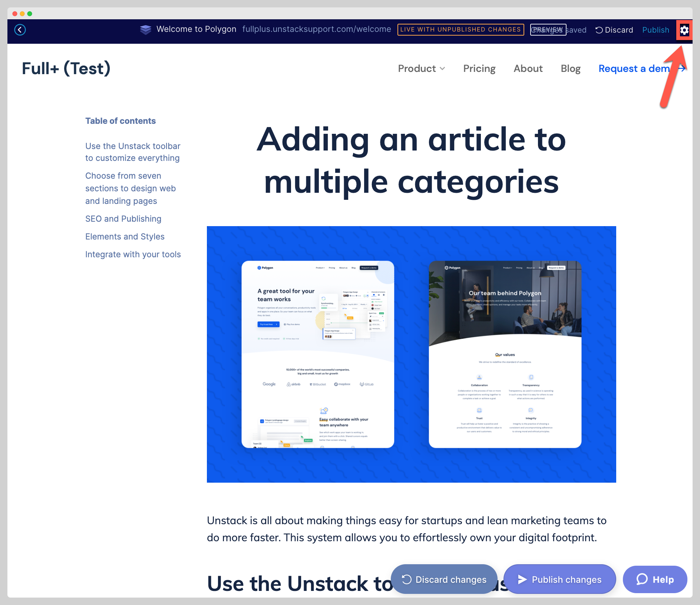Click the layers icon beside Welcome to Polygon
The image size is (700, 605).
tap(146, 29)
